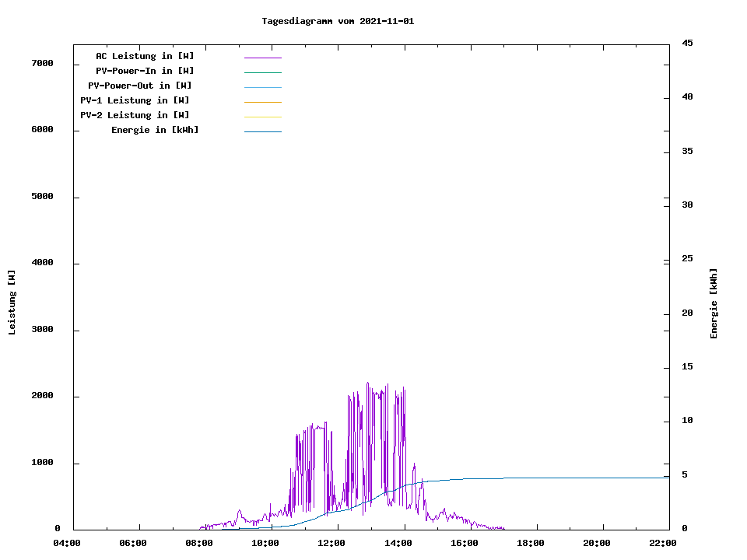Image resolution: width=747 pixels, height=560 pixels.
Task: Select the 'PV-Power-In in [W]' legend label
Action: [145, 71]
